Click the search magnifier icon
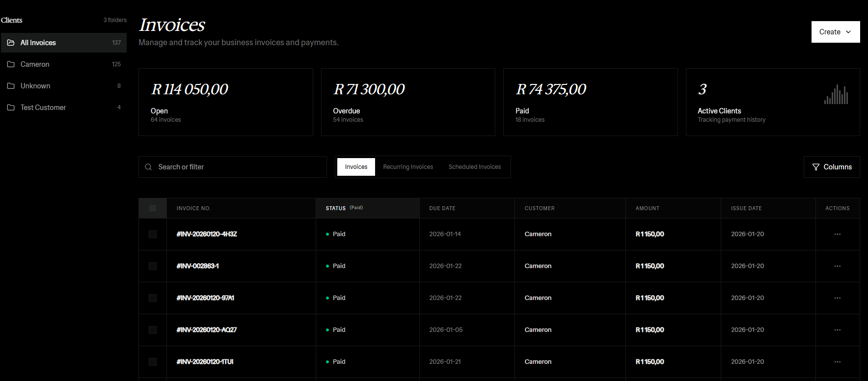This screenshot has width=868, height=381. (148, 167)
